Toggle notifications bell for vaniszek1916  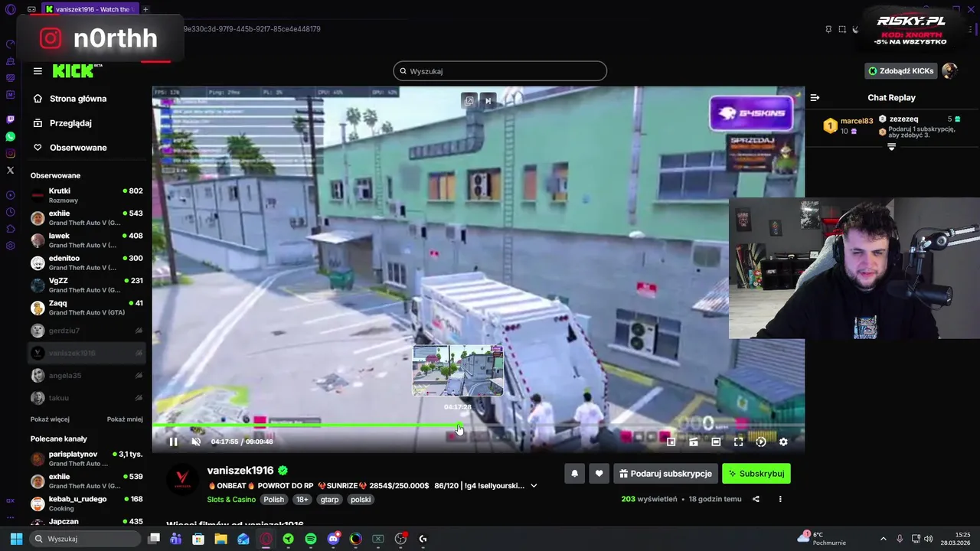(574, 474)
